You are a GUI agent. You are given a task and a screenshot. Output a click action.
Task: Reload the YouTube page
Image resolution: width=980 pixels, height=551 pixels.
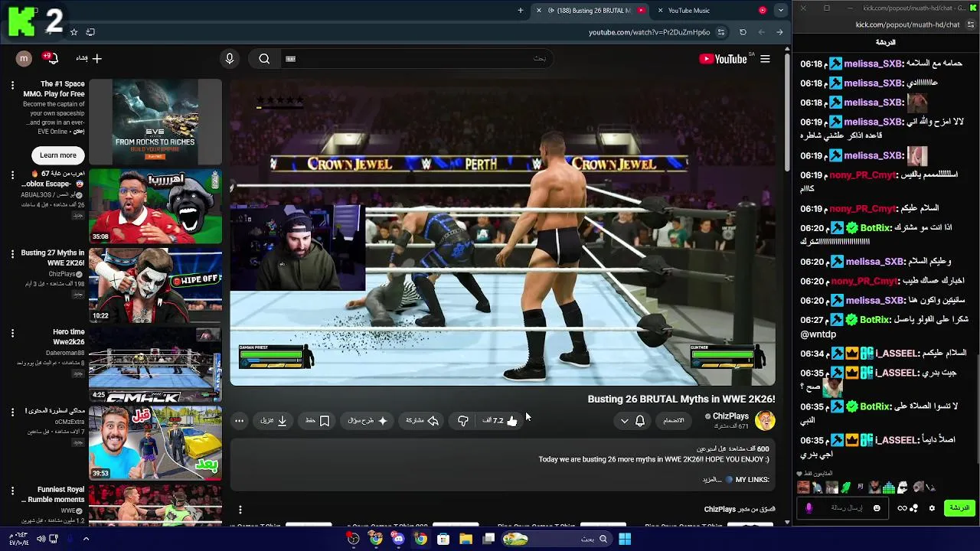[743, 32]
